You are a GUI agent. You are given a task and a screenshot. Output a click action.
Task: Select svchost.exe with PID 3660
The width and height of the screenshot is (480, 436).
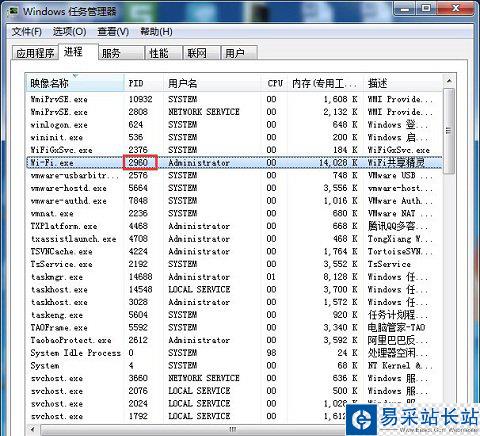pos(235,378)
